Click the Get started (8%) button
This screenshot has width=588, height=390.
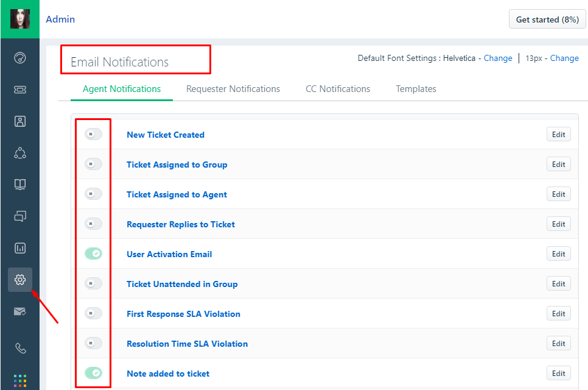(x=547, y=19)
